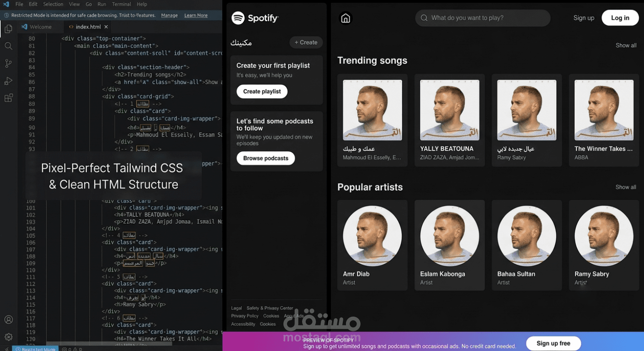Open the Explorer icon in VS Code activity bar
The height and width of the screenshot is (351, 644).
8,29
